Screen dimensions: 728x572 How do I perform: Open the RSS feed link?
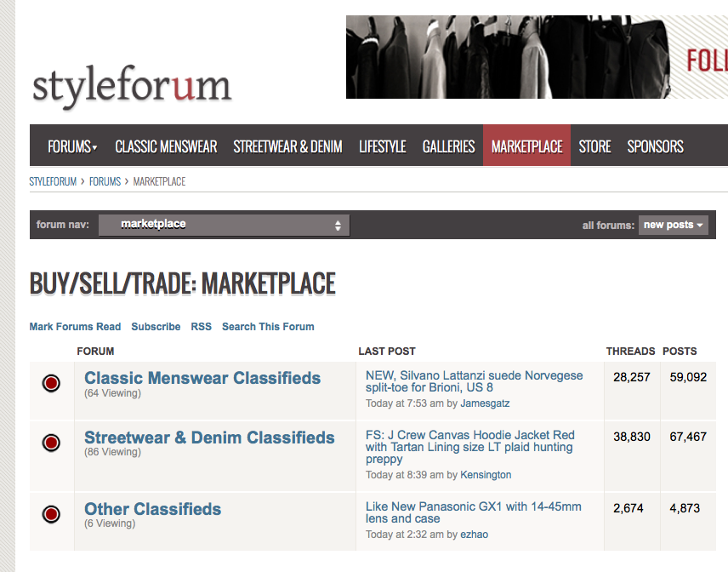(201, 327)
